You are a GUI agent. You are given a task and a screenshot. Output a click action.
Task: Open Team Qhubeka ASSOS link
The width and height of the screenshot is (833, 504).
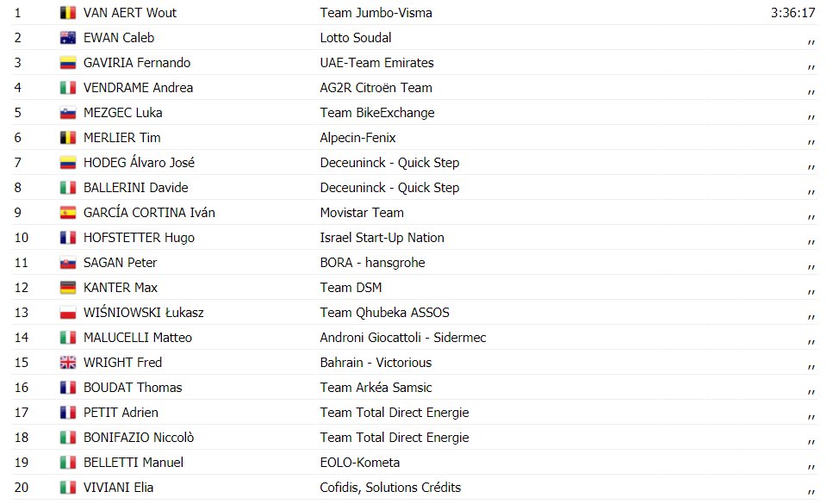coord(384,312)
